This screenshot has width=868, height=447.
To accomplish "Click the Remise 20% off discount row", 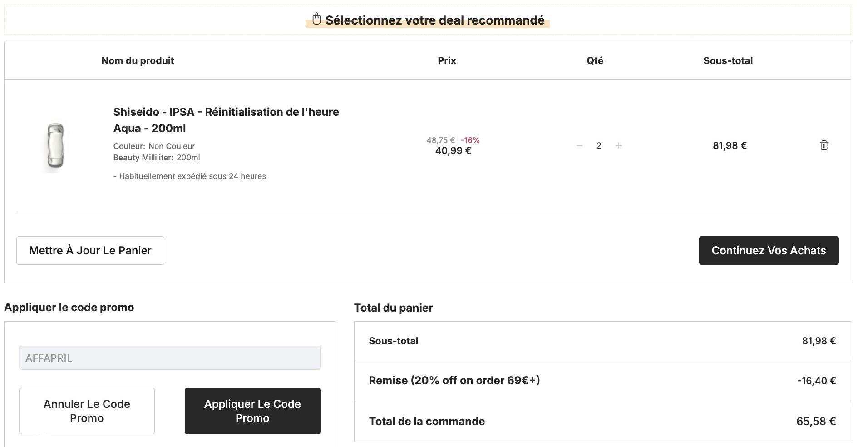I will click(602, 381).
